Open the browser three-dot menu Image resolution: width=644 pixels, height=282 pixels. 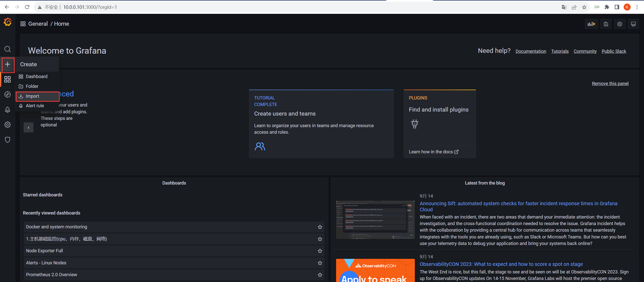coord(637,7)
